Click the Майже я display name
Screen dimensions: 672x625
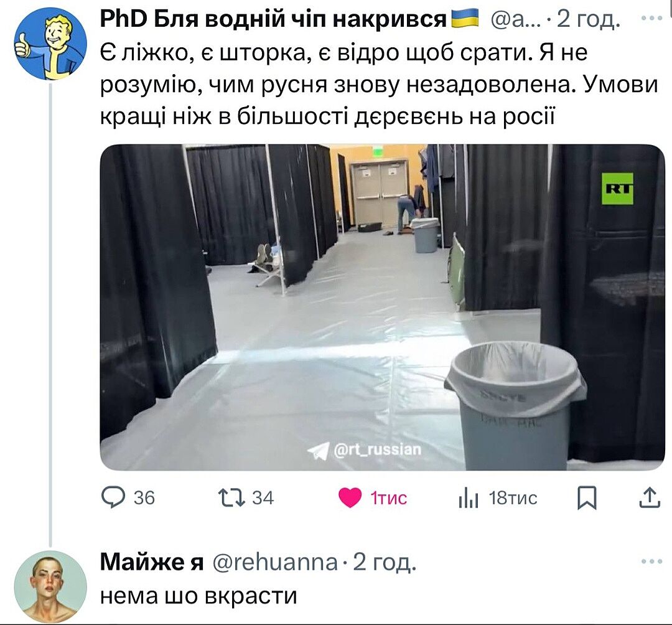[x=152, y=562]
